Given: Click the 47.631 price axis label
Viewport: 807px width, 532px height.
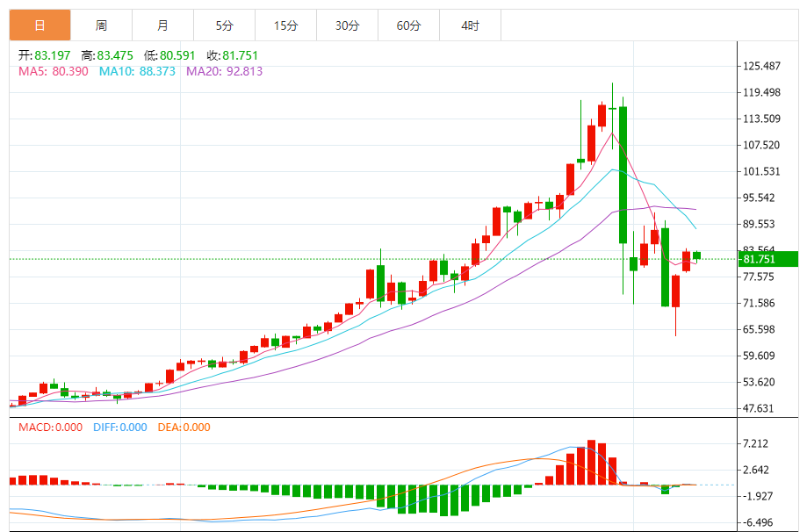Looking at the screenshot, I should (x=759, y=408).
